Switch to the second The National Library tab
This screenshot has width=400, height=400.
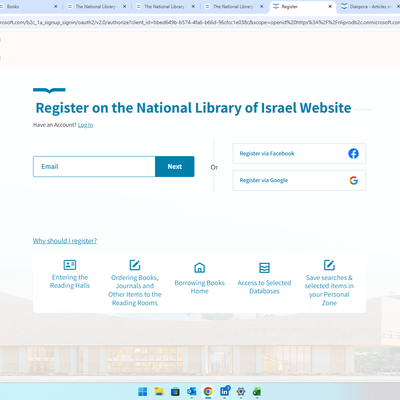[x=165, y=6]
